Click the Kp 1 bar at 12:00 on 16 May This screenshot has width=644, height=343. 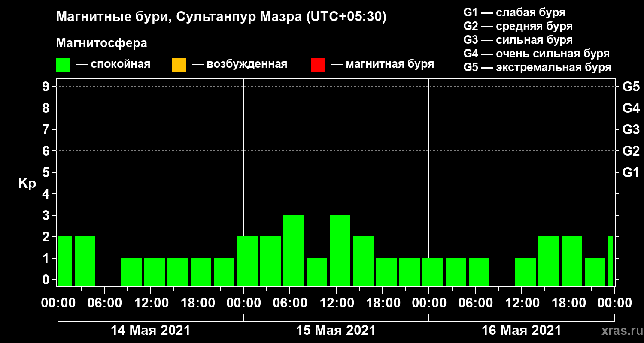click(526, 272)
